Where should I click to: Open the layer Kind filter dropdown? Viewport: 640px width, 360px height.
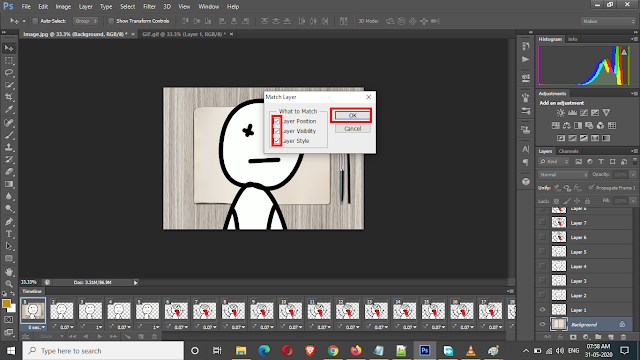tap(554, 162)
